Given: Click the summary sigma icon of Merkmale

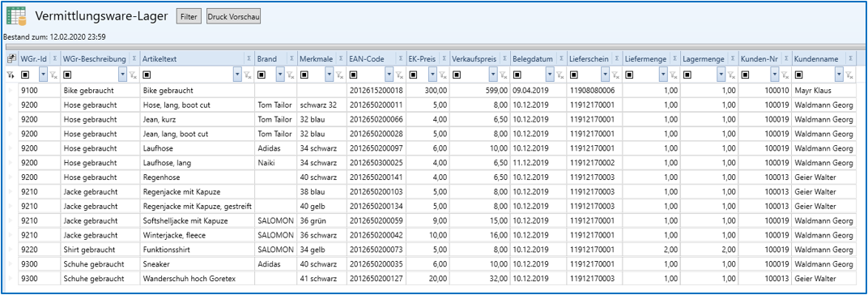Looking at the screenshot, I should (x=340, y=59).
